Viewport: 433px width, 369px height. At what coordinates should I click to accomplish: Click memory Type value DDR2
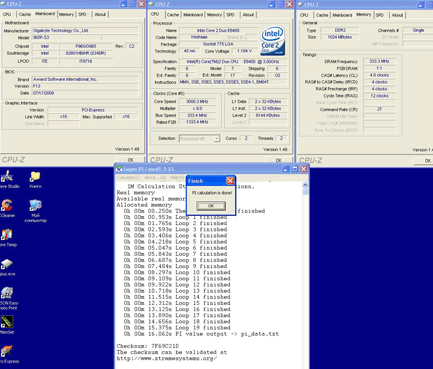click(x=340, y=30)
